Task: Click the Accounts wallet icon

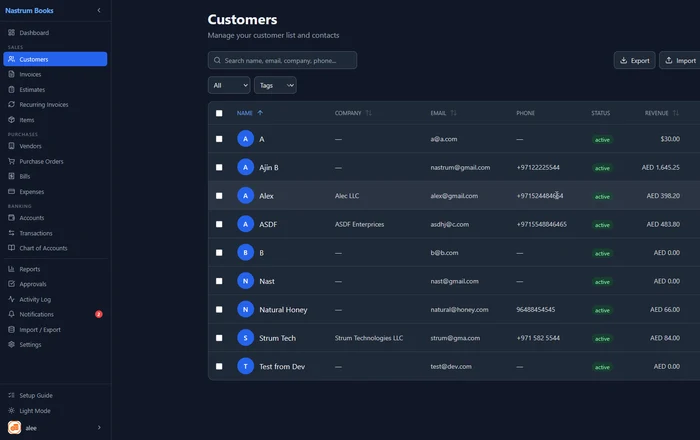Action: click(12, 218)
